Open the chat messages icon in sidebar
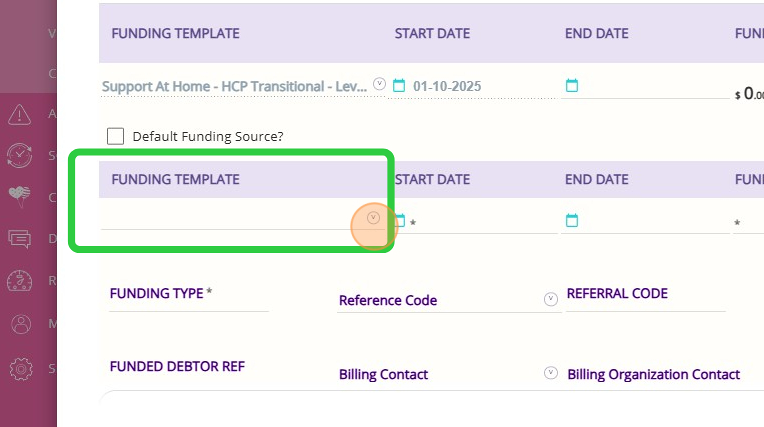This screenshot has height=427, width=764. click(x=19, y=239)
